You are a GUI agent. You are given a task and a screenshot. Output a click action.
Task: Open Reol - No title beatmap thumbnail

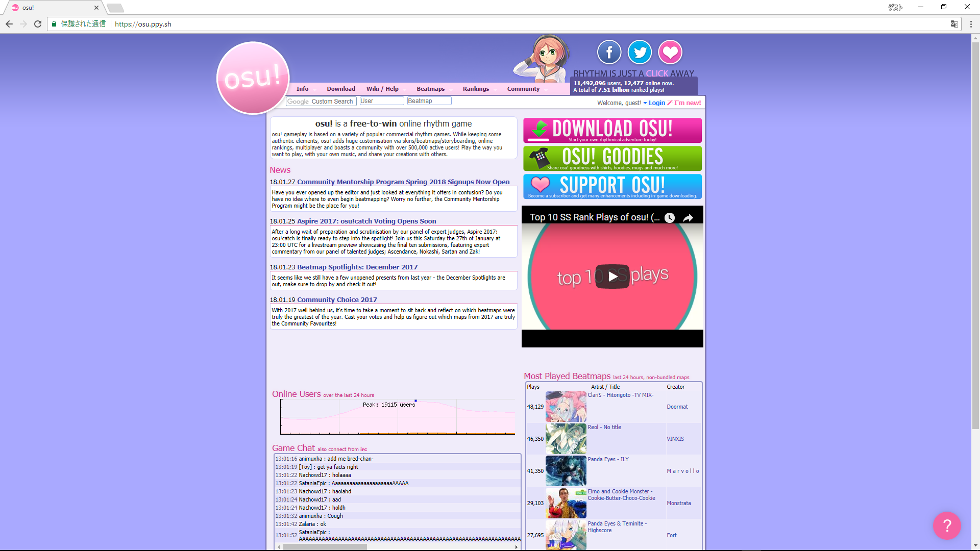point(566,439)
